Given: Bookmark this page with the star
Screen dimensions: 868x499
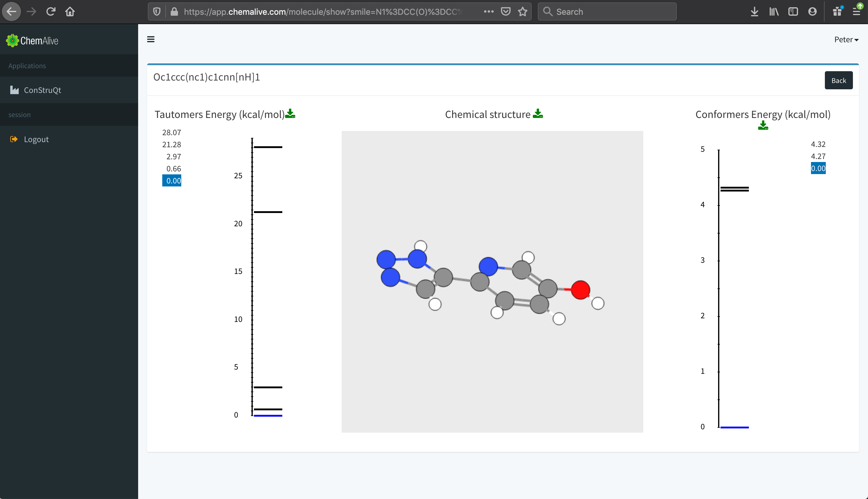Looking at the screenshot, I should 523,12.
